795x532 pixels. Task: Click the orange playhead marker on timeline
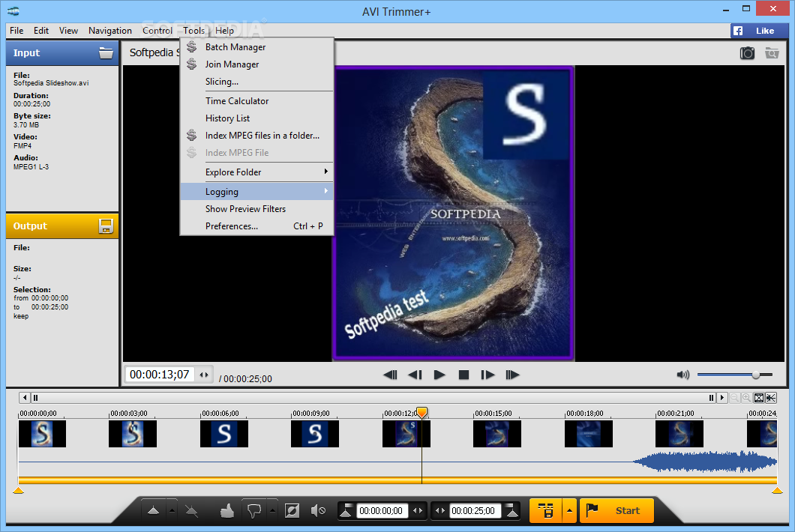(421, 412)
